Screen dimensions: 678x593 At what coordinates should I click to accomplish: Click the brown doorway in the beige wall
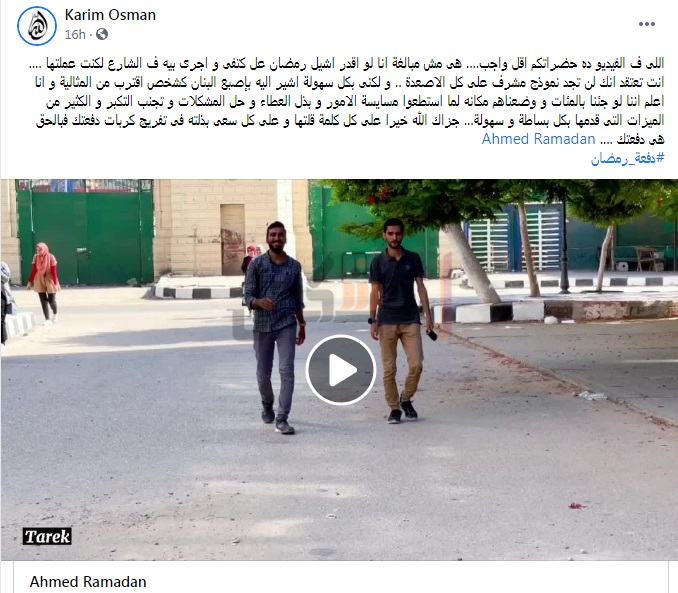[x=233, y=240]
